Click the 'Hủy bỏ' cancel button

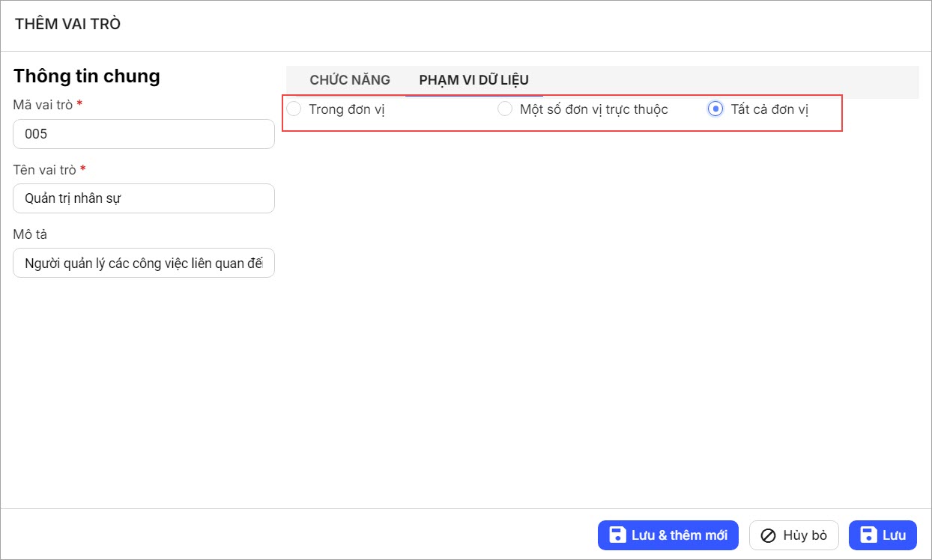794,535
